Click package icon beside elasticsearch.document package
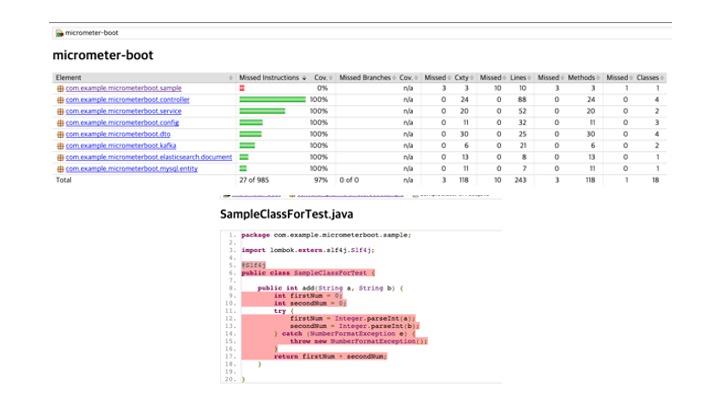This screenshot has height=405, width=720. coord(60,158)
